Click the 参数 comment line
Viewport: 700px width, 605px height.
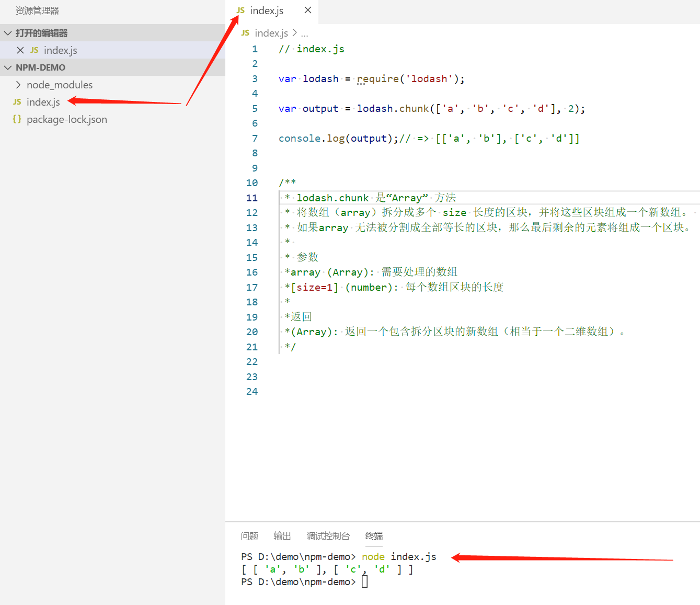click(x=302, y=257)
